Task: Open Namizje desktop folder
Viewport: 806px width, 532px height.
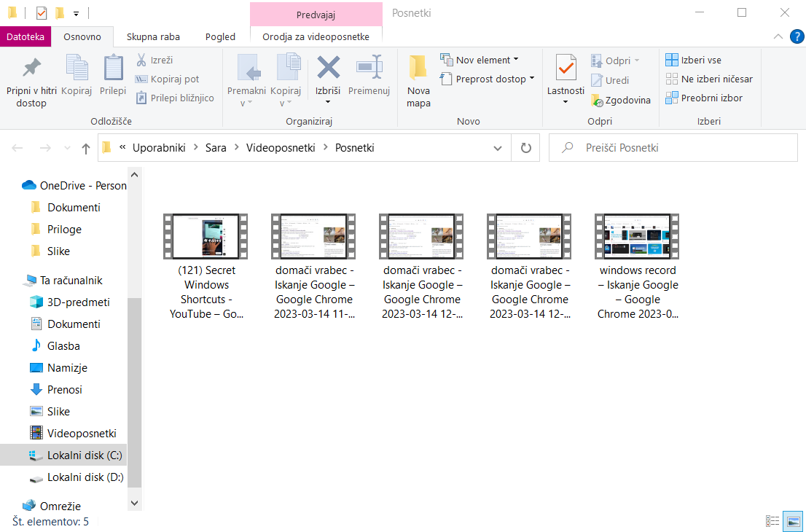Action: 58,368
